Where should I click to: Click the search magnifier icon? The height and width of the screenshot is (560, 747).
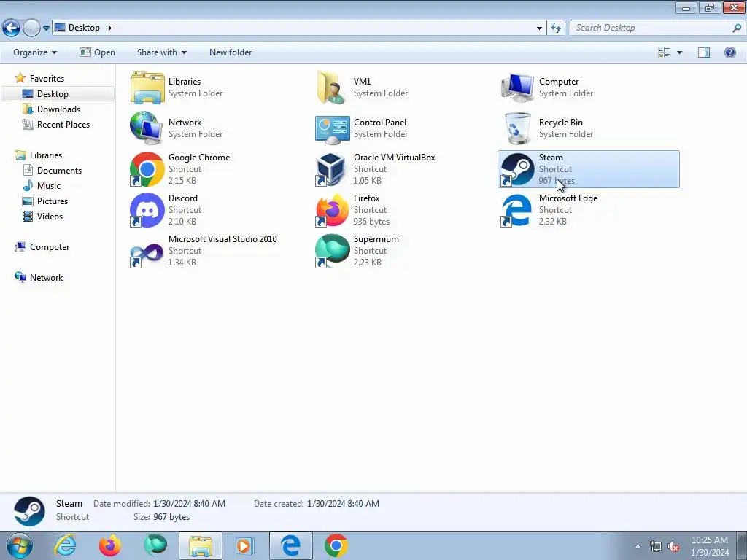[737, 28]
